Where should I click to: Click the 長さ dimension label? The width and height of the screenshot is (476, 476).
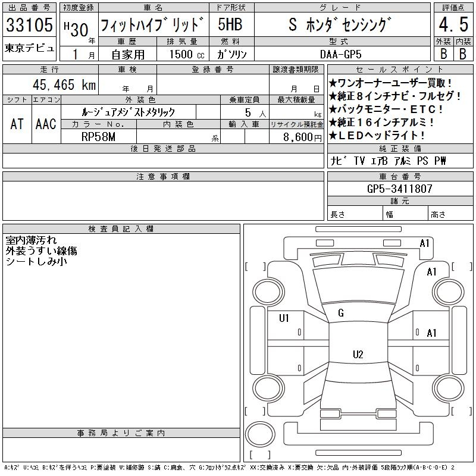(337, 215)
